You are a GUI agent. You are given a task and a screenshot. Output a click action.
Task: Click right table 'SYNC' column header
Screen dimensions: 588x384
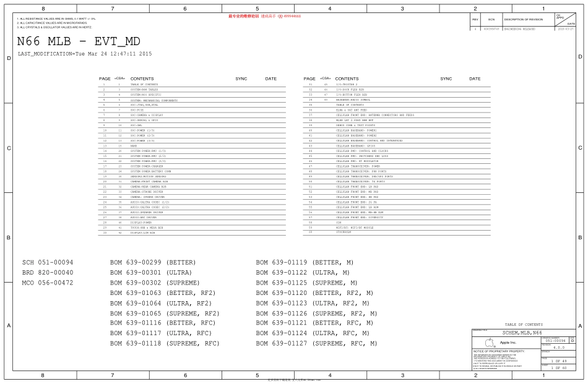point(446,79)
